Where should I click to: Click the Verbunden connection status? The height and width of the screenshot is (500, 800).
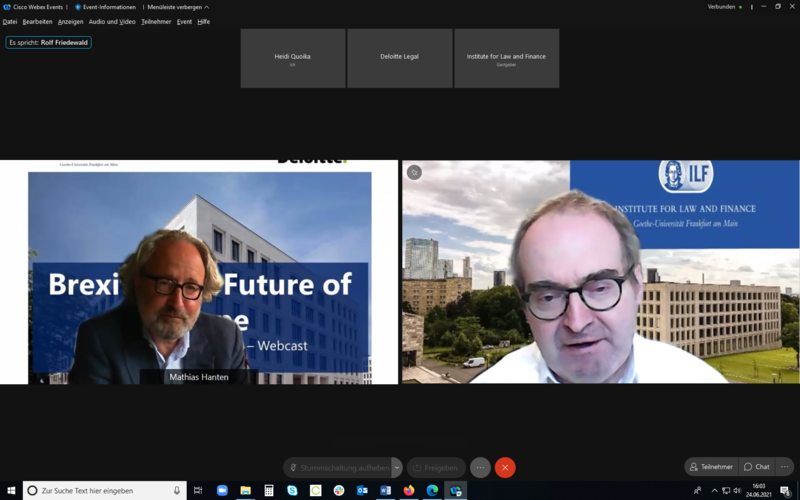pos(724,7)
